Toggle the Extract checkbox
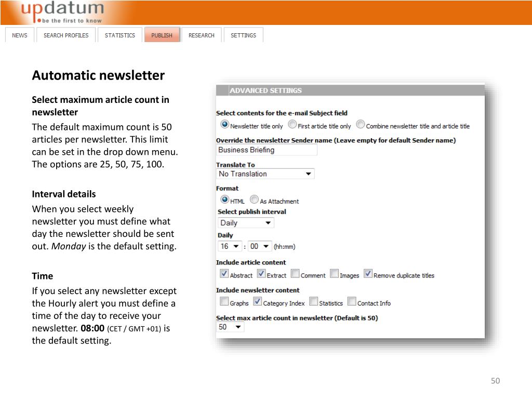532x399 pixels. tap(261, 273)
